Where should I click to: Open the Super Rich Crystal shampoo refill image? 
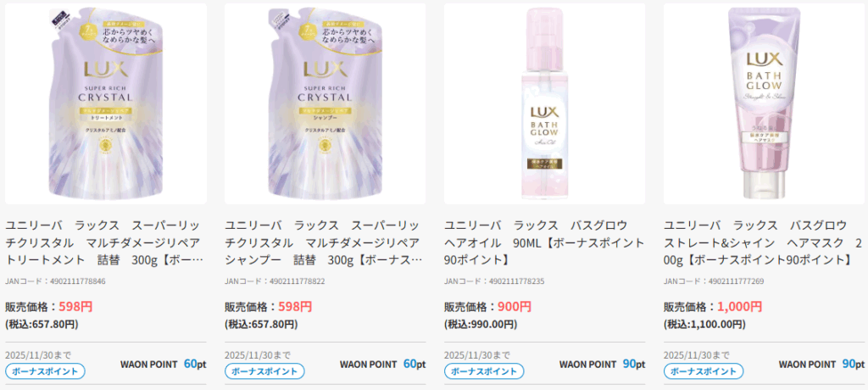coord(325,103)
